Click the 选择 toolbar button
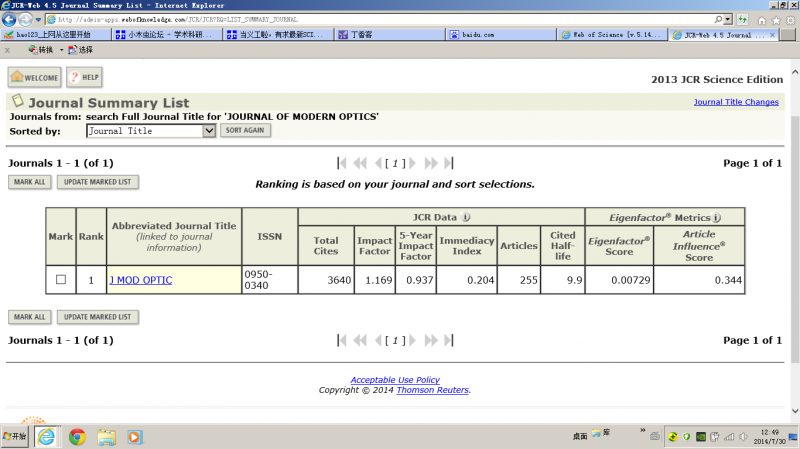 (x=81, y=49)
